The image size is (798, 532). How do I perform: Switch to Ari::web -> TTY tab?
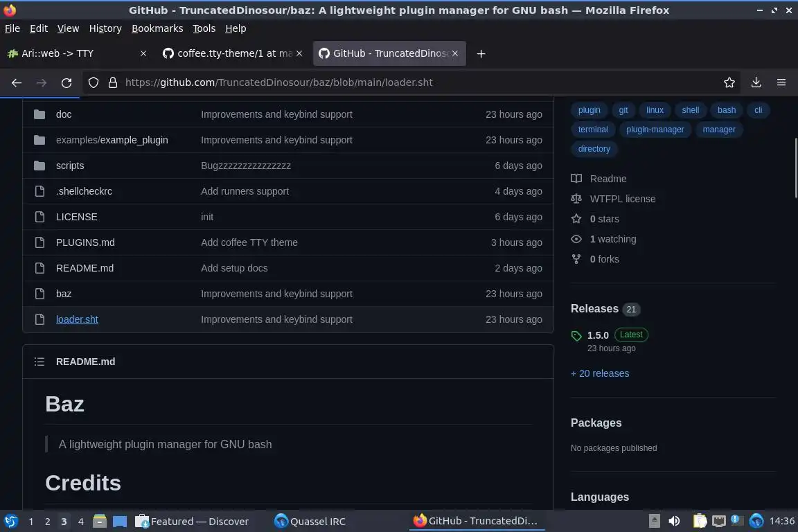tap(78, 53)
